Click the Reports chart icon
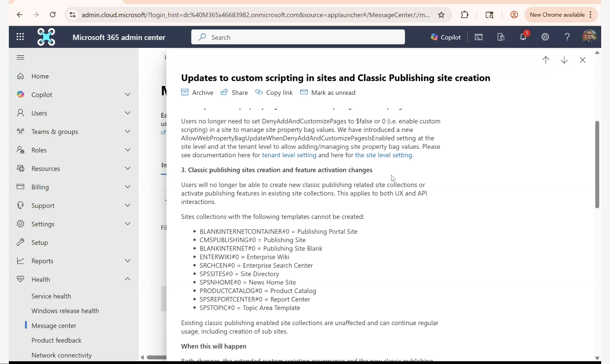610x364 pixels. [20, 261]
